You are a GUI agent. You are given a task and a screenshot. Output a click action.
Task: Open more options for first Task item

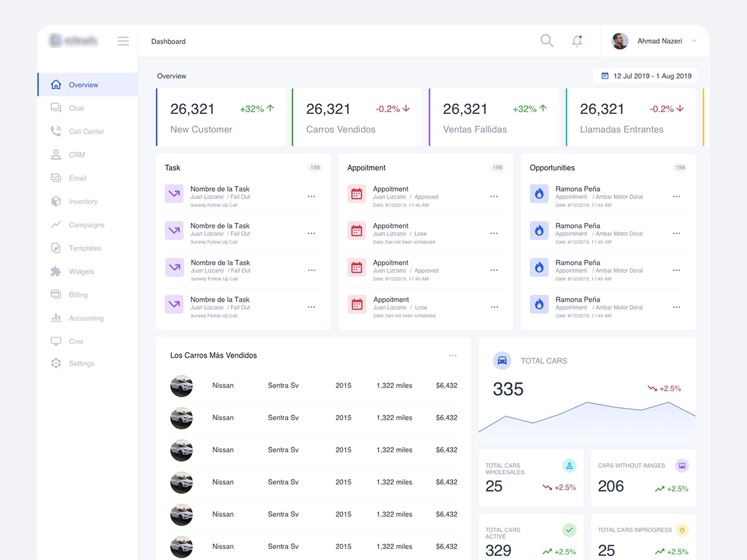(311, 197)
